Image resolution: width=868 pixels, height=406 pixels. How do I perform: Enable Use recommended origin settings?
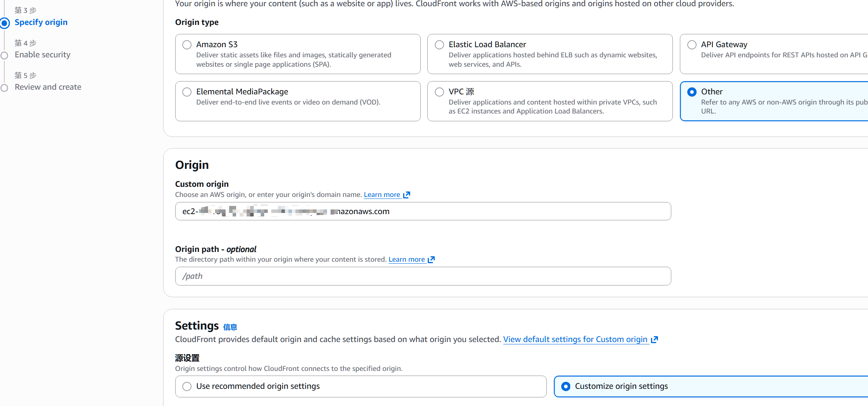tap(187, 386)
